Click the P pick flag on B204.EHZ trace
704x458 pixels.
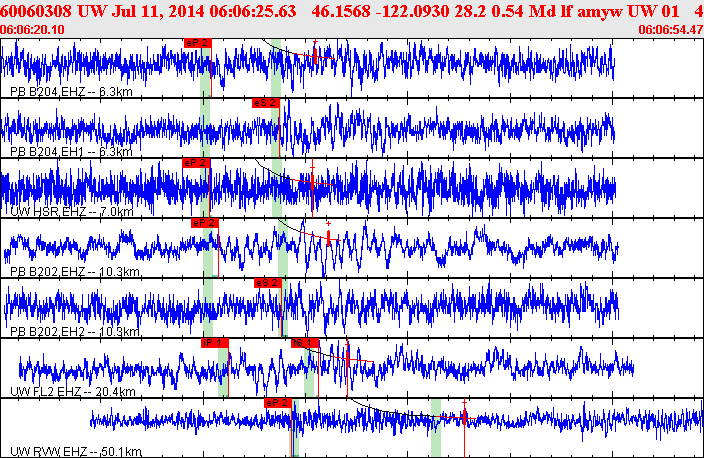(198, 42)
